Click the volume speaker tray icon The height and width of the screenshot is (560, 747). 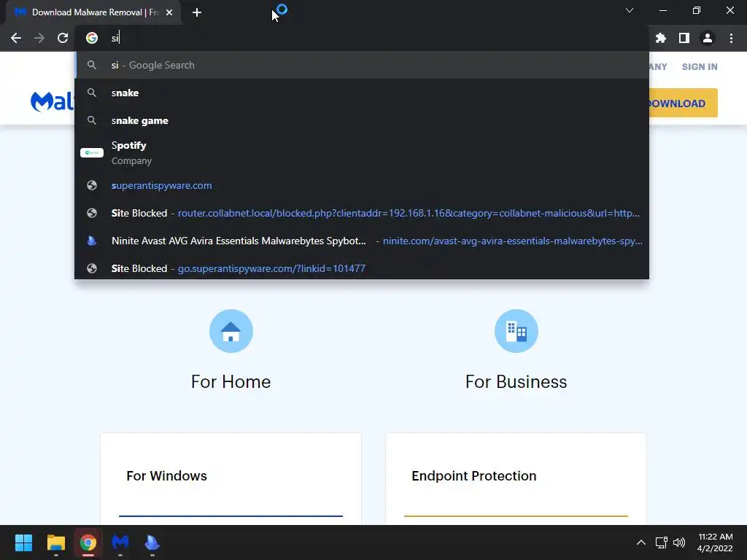click(679, 542)
